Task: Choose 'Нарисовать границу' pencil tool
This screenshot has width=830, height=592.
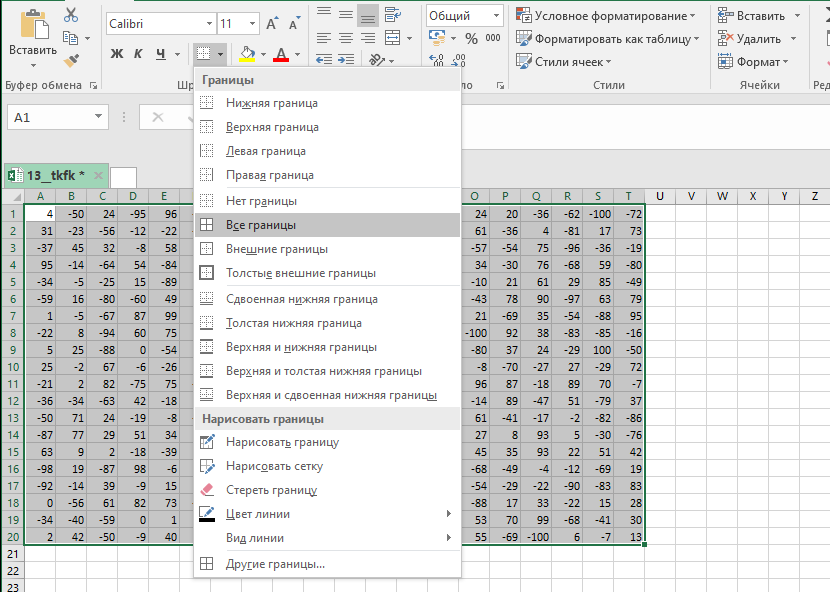Action: (x=282, y=442)
